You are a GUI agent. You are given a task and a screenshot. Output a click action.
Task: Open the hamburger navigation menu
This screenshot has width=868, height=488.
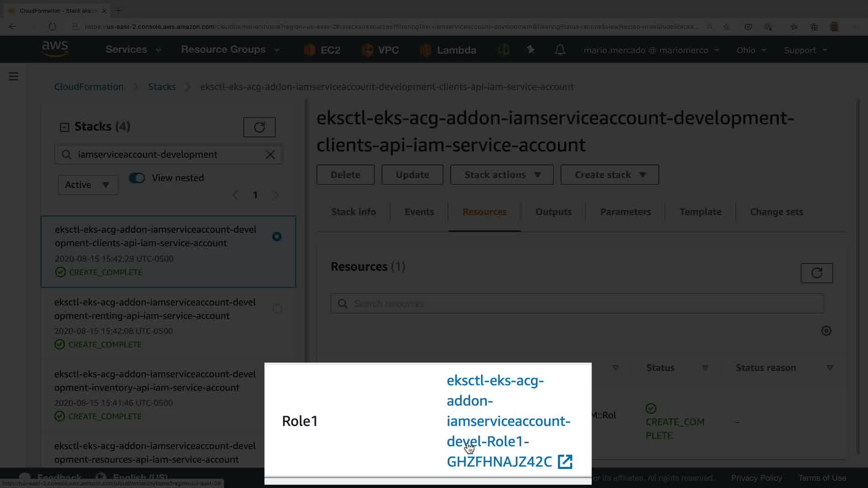[14, 76]
